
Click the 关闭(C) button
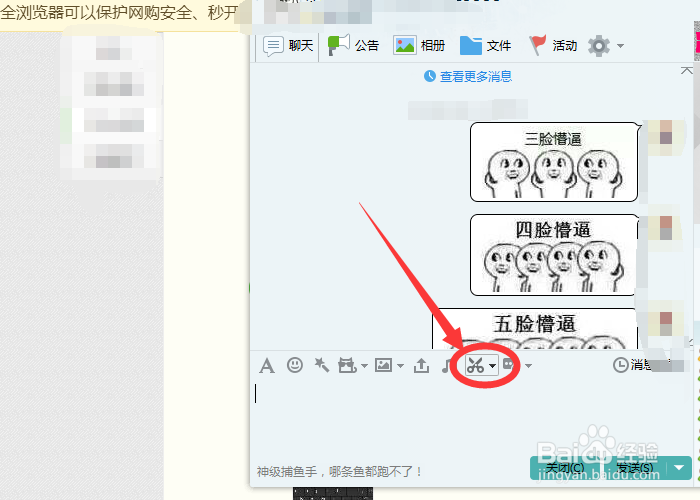pyautogui.click(x=565, y=468)
